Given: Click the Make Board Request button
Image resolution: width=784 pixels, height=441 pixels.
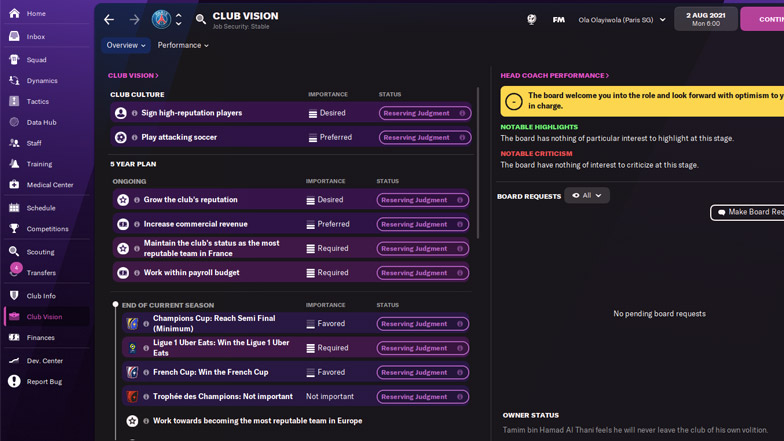Looking at the screenshot, I should click(748, 212).
